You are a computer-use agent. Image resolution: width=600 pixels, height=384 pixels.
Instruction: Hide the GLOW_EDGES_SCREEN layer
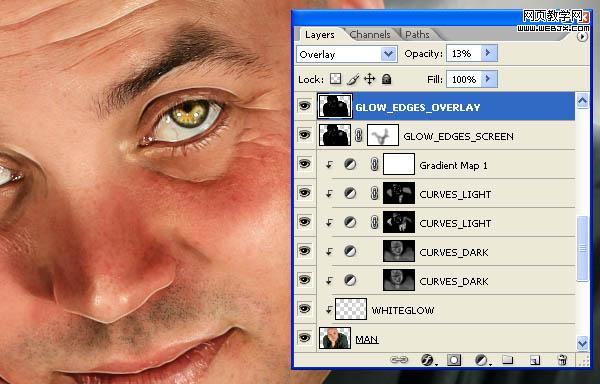(x=305, y=135)
